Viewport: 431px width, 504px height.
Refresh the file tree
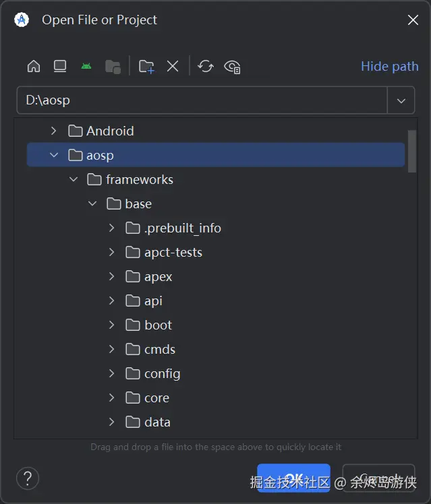(206, 66)
